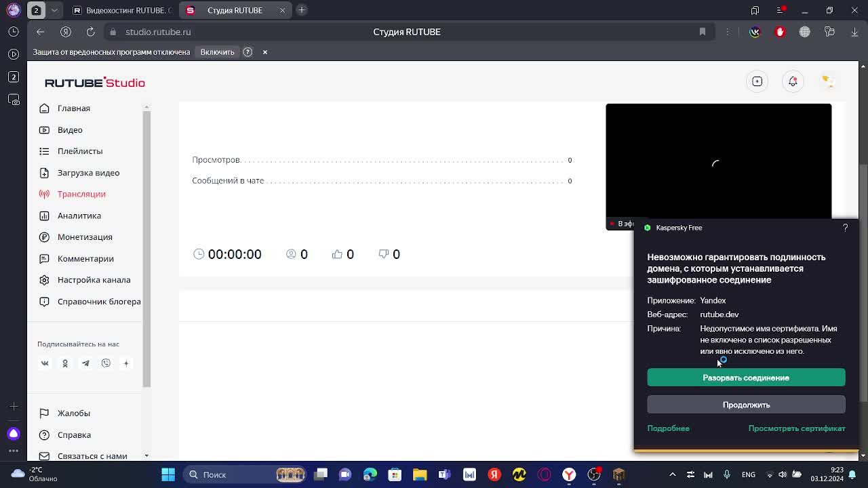Open Монетизация section
868x488 pixels.
coord(85,237)
